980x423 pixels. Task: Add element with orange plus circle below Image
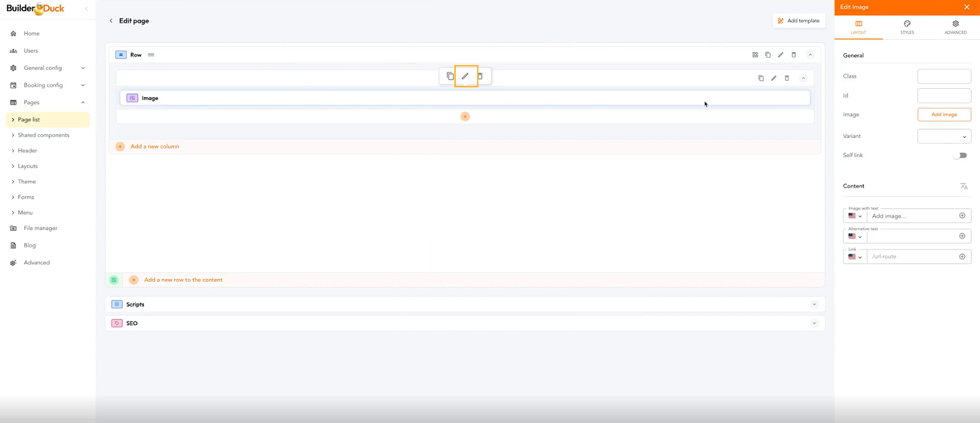(x=465, y=116)
